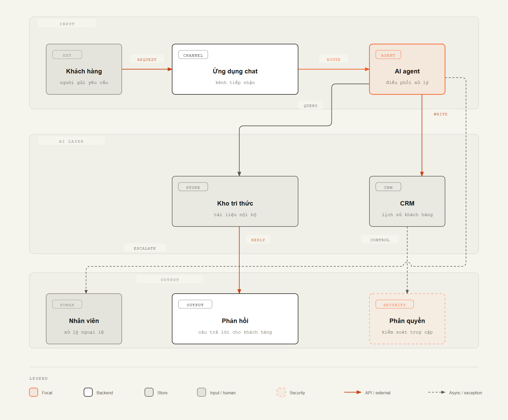Viewport: 508px width, 420px height.
Task: Click the ESCALATE edge label
Action: click(x=145, y=248)
